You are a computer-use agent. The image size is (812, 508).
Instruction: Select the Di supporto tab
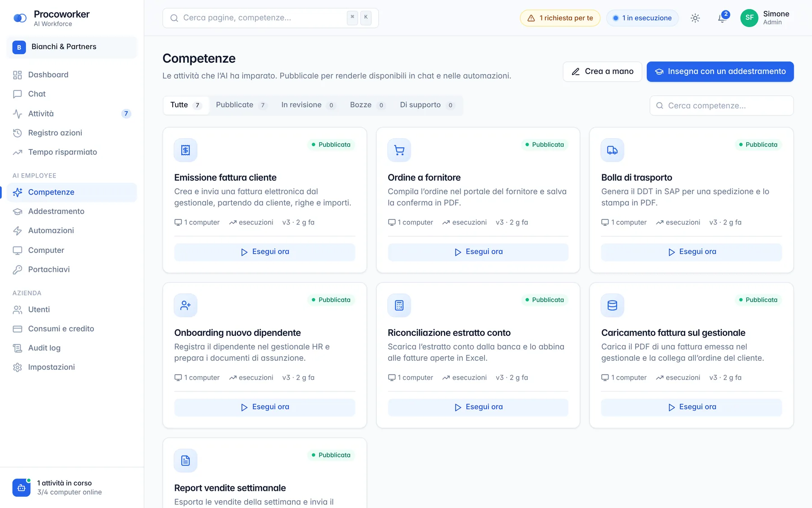pyautogui.click(x=427, y=105)
